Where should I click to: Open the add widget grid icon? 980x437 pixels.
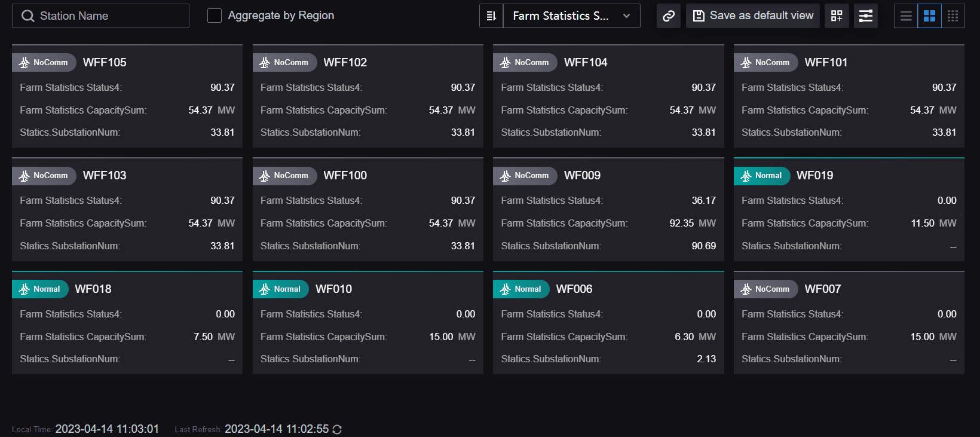click(837, 16)
